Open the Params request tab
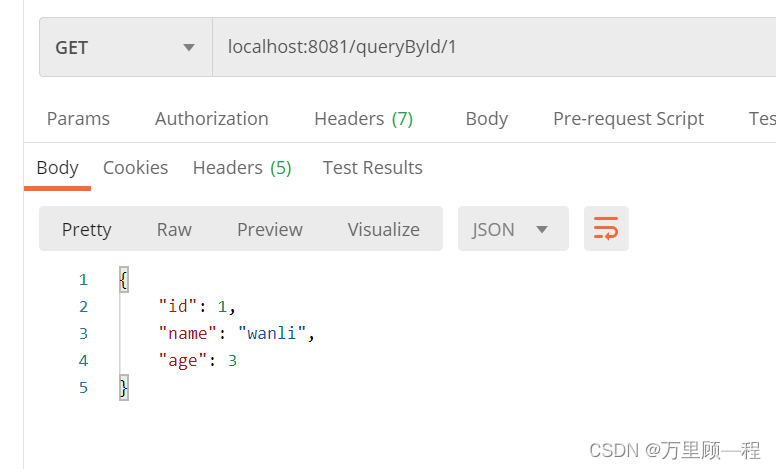 pos(78,119)
